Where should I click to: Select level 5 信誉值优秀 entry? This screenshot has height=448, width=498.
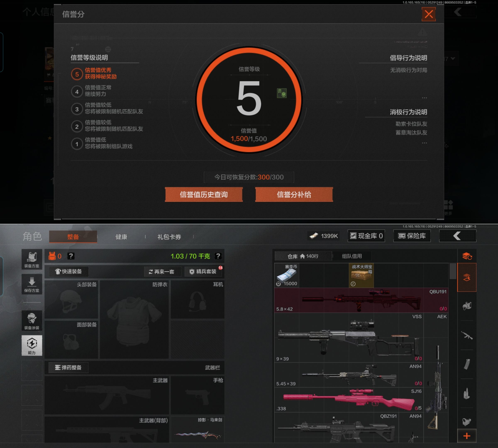click(94, 74)
